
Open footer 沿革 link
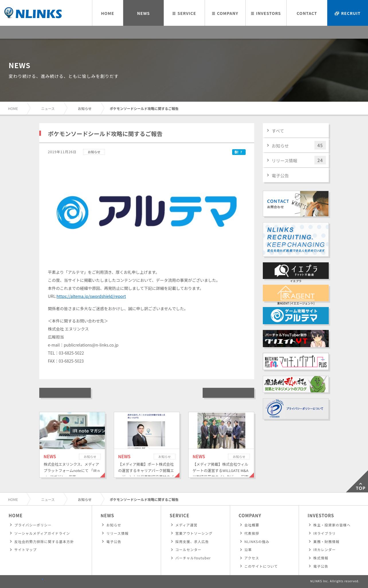point(248,550)
